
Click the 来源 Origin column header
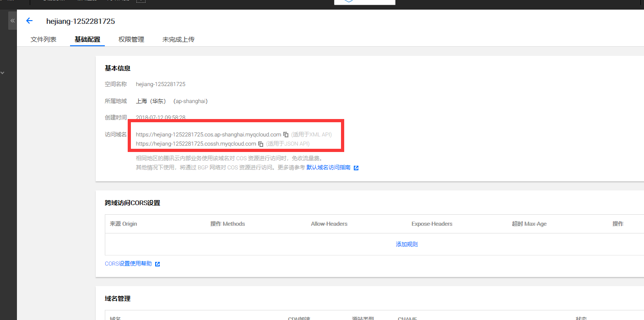click(x=124, y=224)
